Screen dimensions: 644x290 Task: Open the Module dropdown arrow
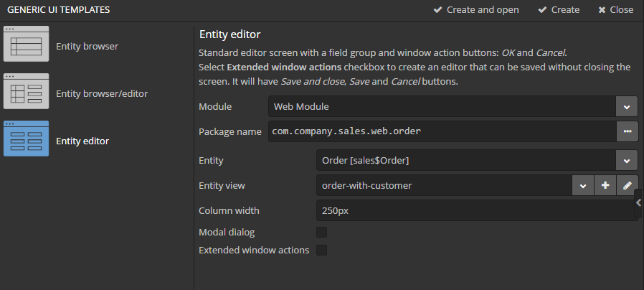(x=627, y=106)
